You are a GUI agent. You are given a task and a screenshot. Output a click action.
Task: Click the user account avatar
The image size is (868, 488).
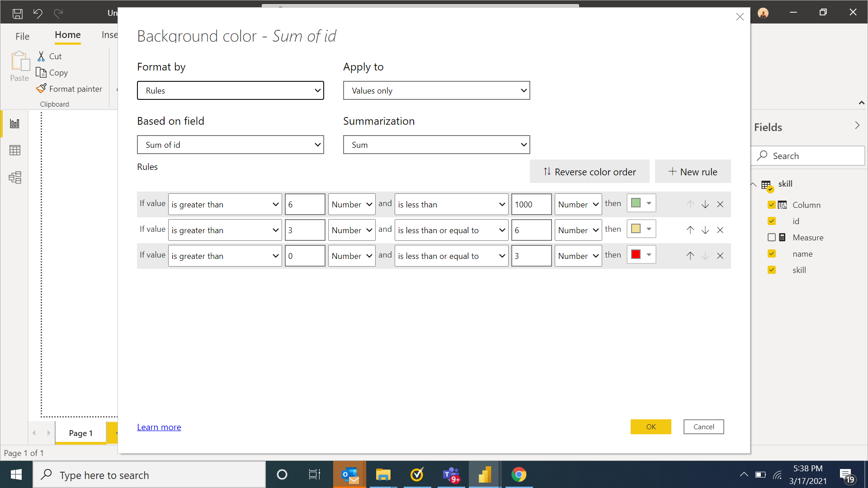[x=763, y=13]
